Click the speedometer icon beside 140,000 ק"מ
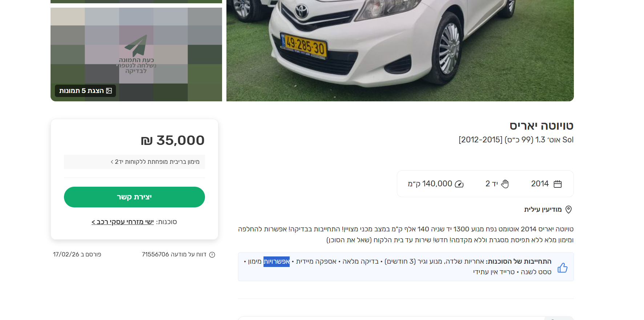644x320 pixels. click(x=459, y=184)
